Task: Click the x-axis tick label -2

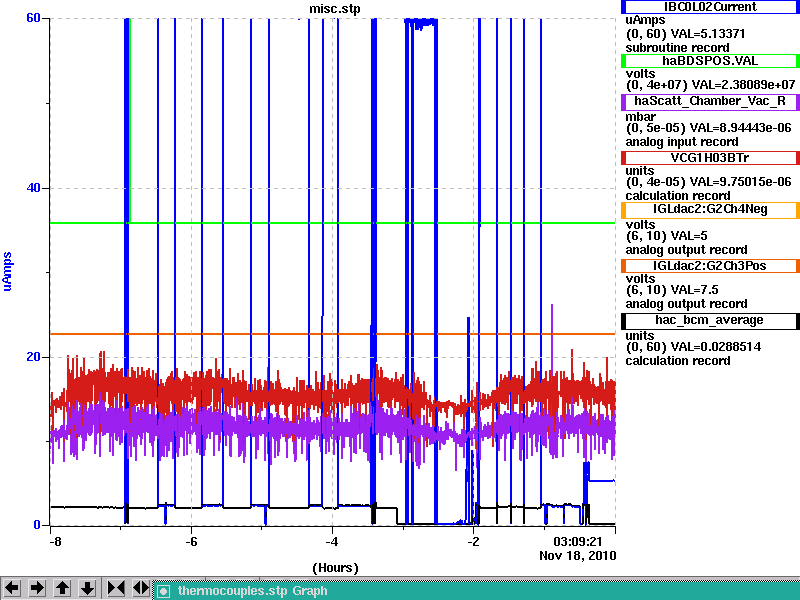Action: pos(473,541)
